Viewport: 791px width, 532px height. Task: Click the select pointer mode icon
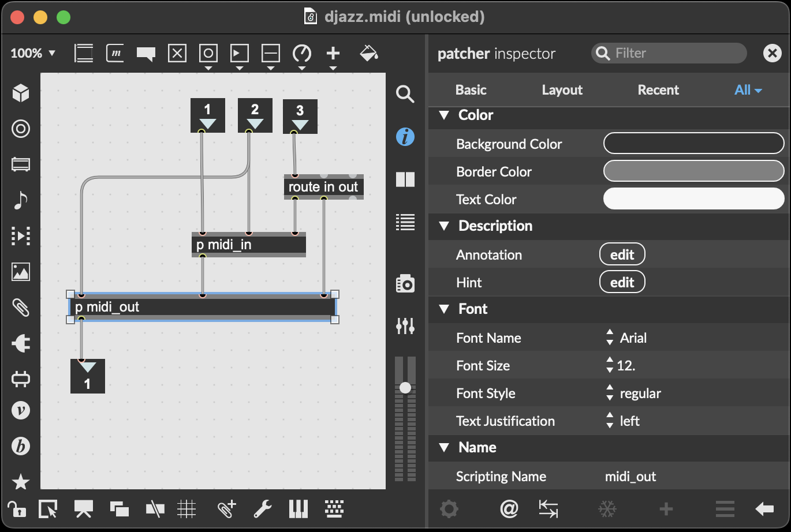[48, 508]
